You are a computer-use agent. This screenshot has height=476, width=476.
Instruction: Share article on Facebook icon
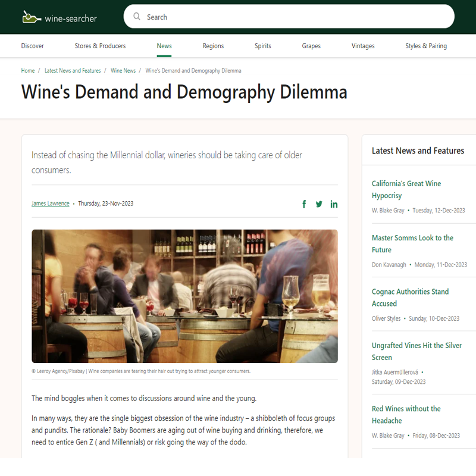[304, 204]
